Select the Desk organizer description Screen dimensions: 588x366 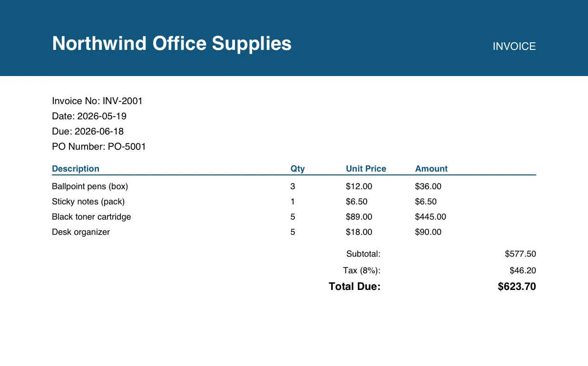point(81,232)
